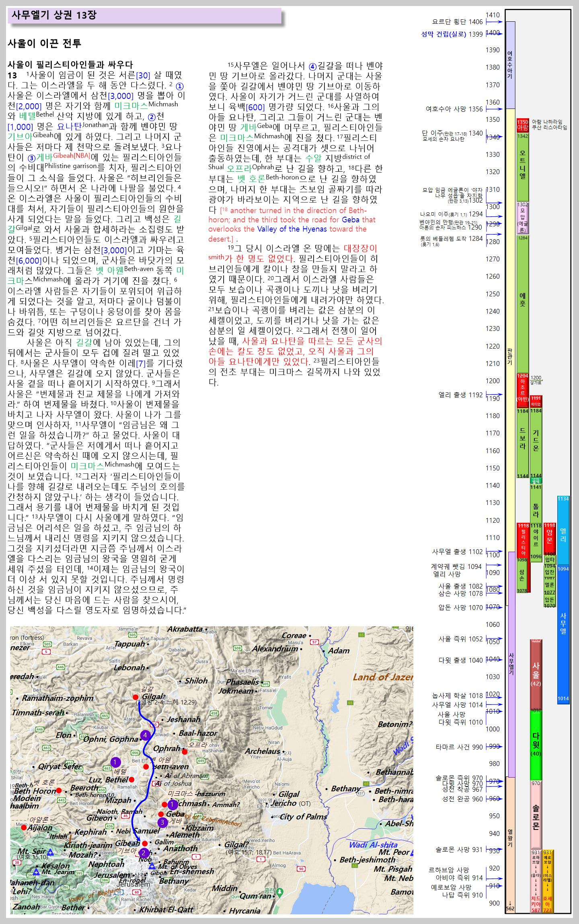Click blue triangle at Mt. Seir
The image size is (579, 924).
(50, 852)
